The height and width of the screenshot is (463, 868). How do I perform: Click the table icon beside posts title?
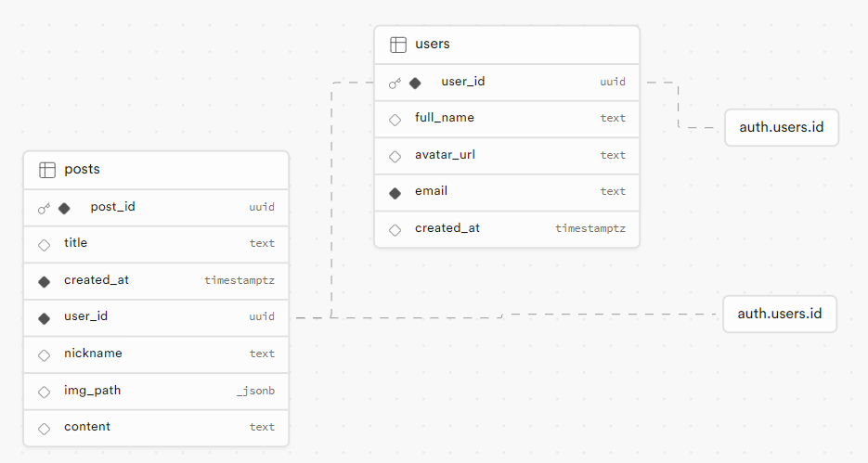(47, 170)
